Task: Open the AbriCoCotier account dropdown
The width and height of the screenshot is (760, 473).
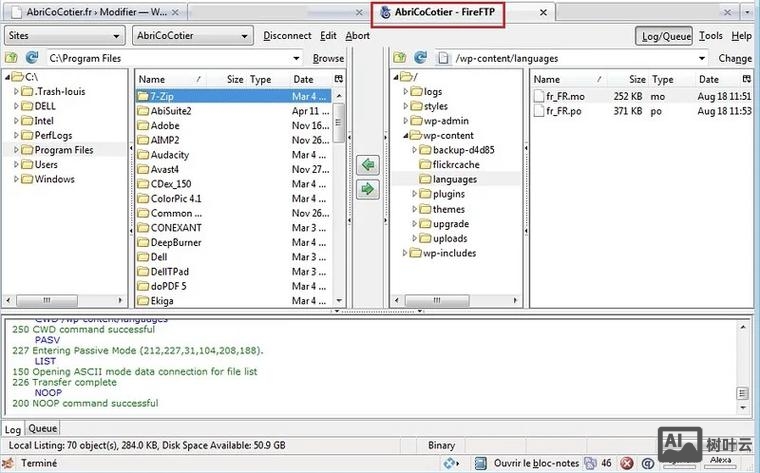Action: pyautogui.click(x=191, y=36)
